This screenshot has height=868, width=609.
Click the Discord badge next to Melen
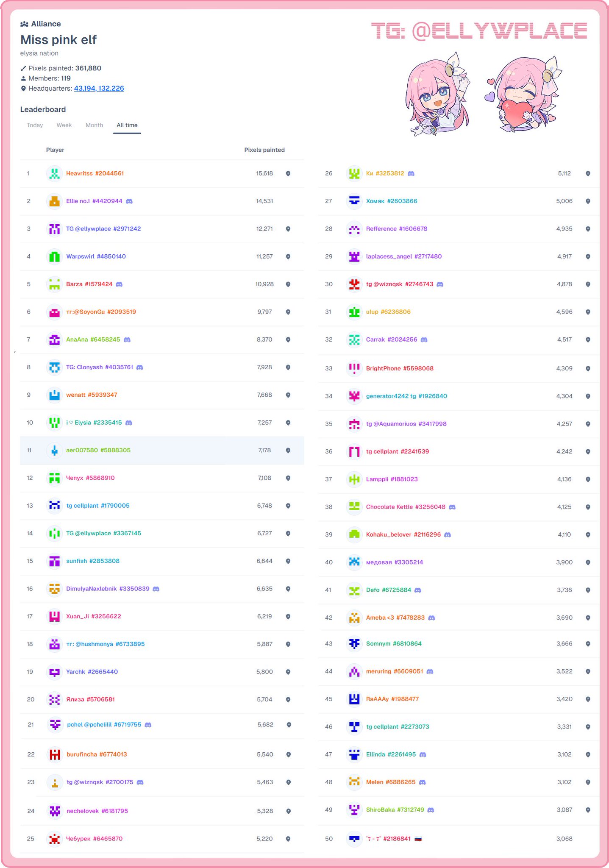click(x=422, y=782)
